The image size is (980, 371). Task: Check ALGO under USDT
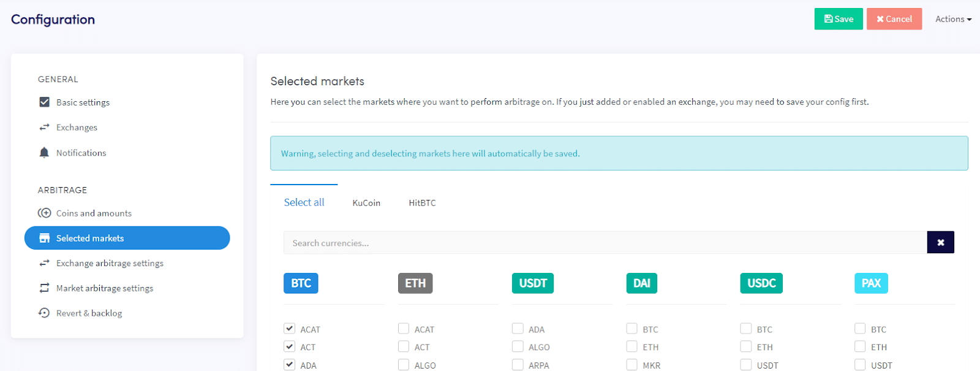click(518, 346)
